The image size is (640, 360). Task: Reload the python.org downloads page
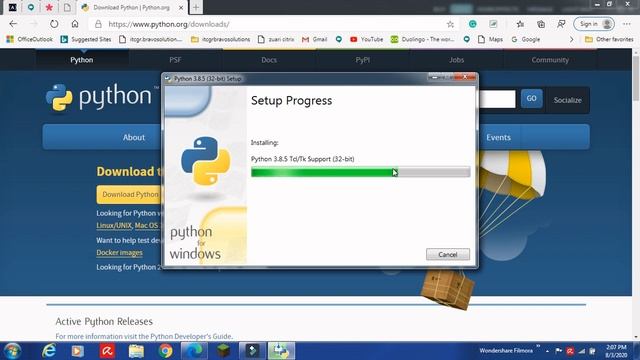[x=54, y=24]
